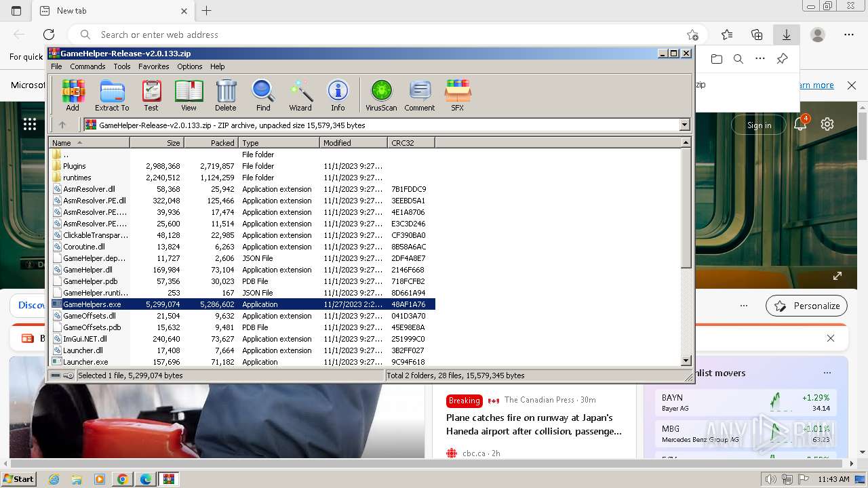The height and width of the screenshot is (488, 868).
Task: Open Chrome from the taskbar
Action: [122, 479]
